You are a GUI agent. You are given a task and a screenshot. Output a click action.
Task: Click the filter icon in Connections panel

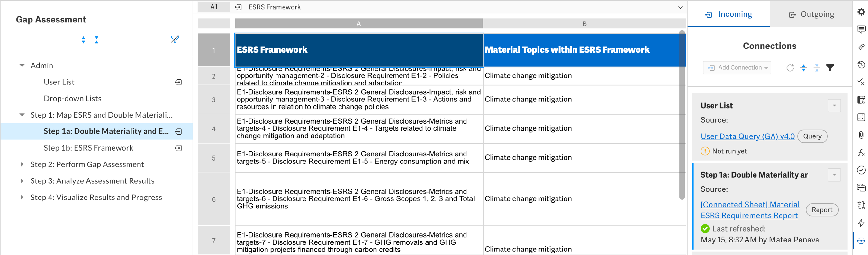coord(830,68)
